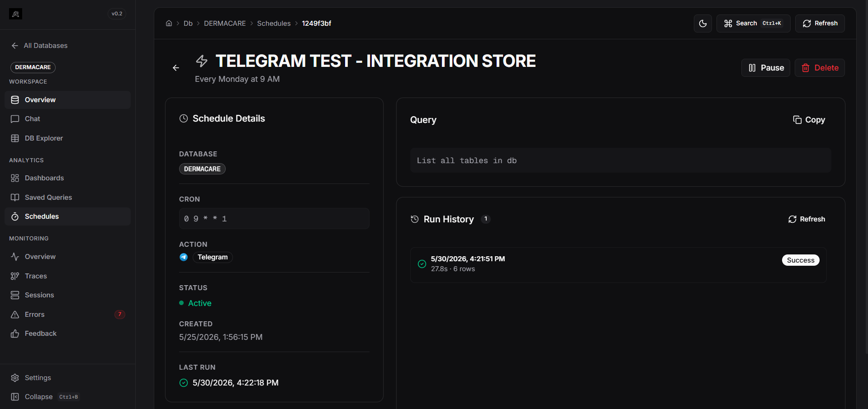Click the Telegram logo icon
Image resolution: width=868 pixels, height=409 pixels.
(x=184, y=257)
